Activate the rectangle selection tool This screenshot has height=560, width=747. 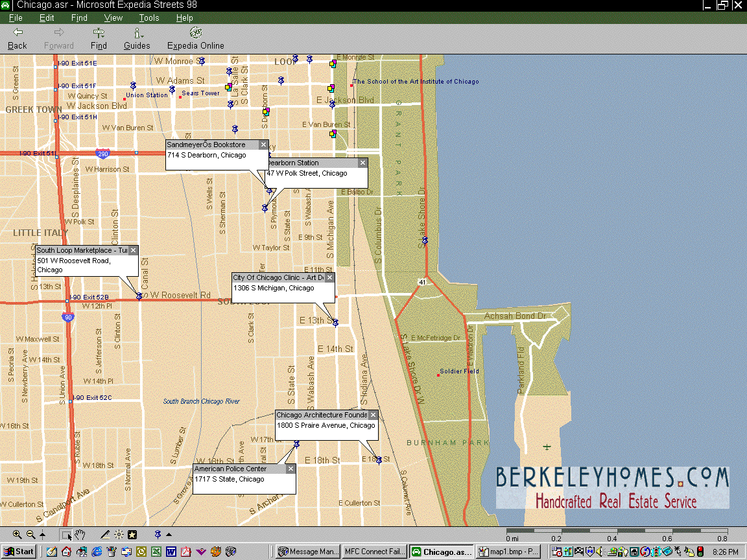tap(66, 535)
